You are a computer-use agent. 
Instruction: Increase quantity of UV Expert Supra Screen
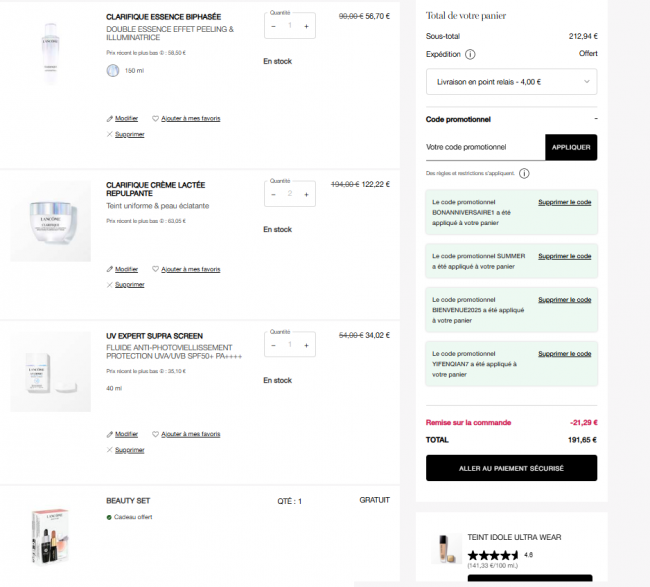pos(306,345)
